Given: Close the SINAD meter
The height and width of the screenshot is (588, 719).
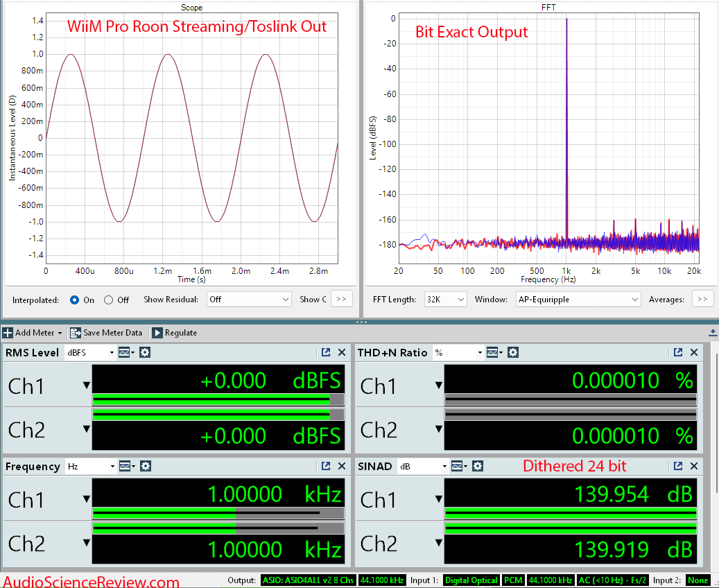Looking at the screenshot, I should (x=694, y=466).
